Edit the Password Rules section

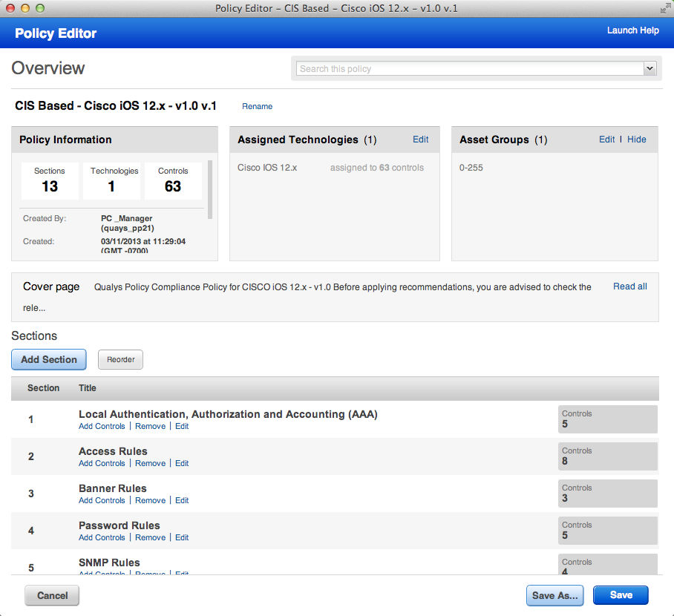(182, 537)
